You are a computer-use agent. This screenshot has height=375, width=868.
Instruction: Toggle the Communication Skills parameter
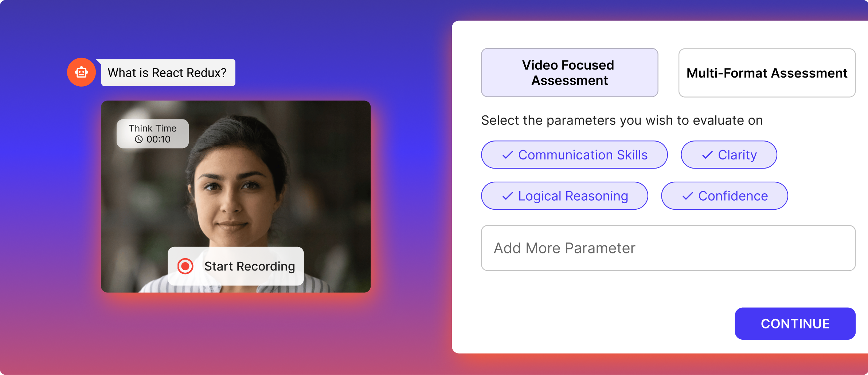[575, 155]
